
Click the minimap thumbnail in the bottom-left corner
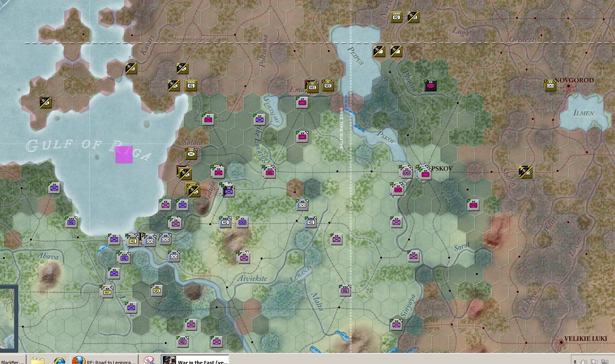point(8,318)
